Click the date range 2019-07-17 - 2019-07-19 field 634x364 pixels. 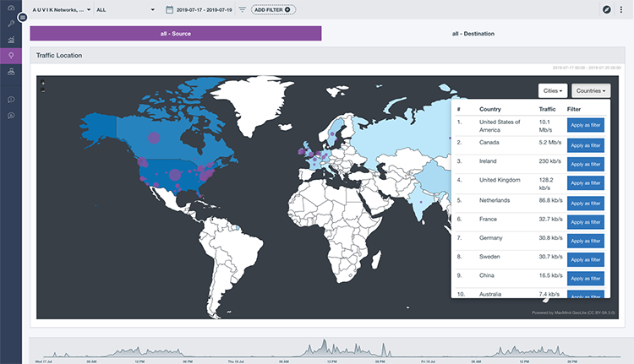coord(205,9)
